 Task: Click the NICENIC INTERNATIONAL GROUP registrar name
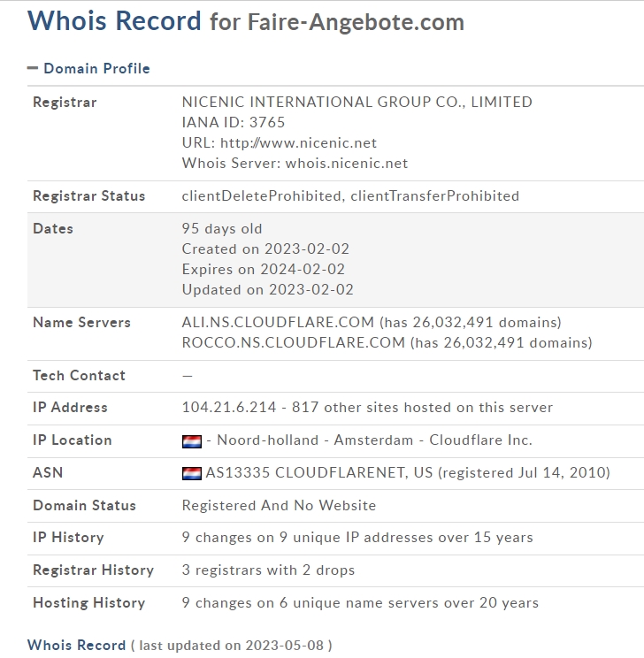click(x=356, y=102)
